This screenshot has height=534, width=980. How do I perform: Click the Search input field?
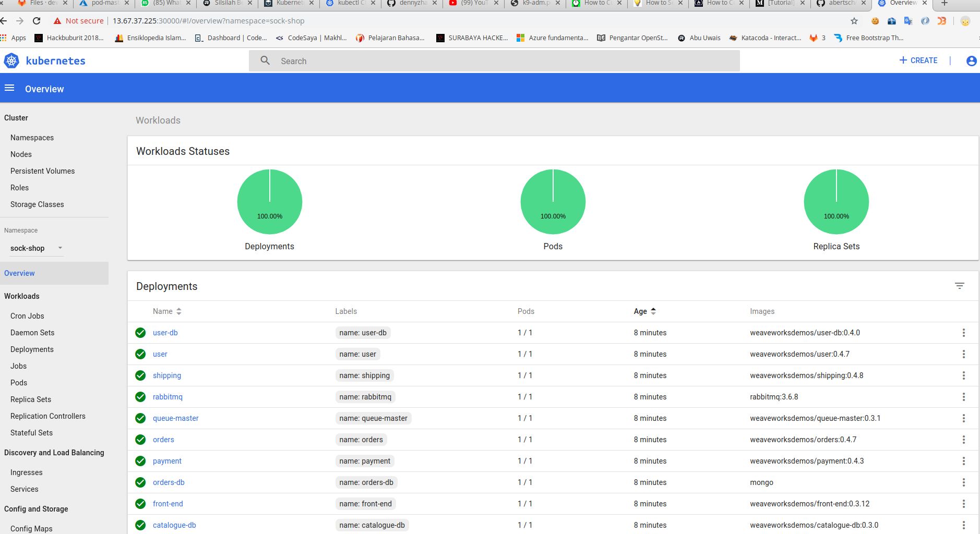point(494,61)
